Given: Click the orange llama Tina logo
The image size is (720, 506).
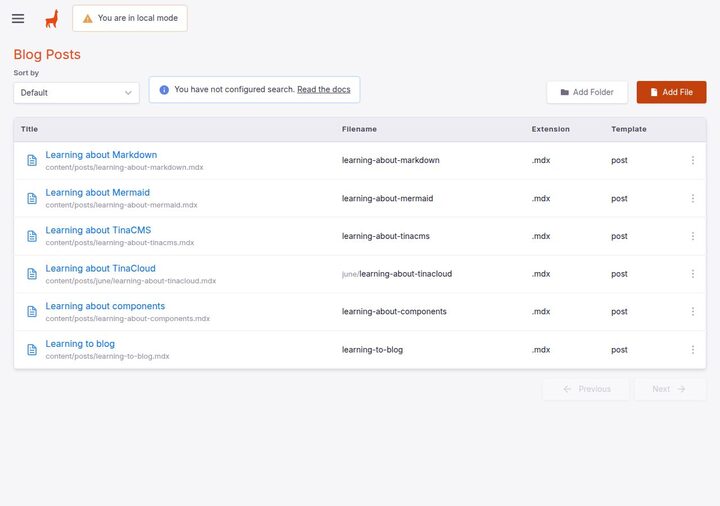Looking at the screenshot, I should click(x=52, y=19).
